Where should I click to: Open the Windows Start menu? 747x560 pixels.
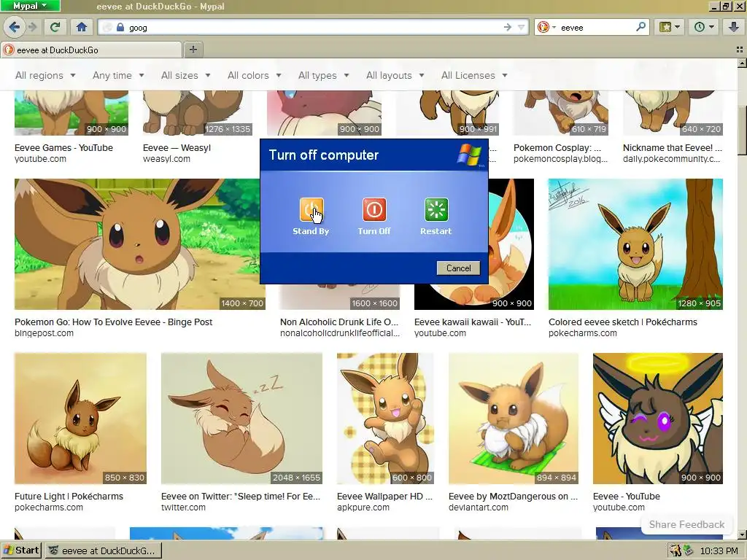pos(21,551)
